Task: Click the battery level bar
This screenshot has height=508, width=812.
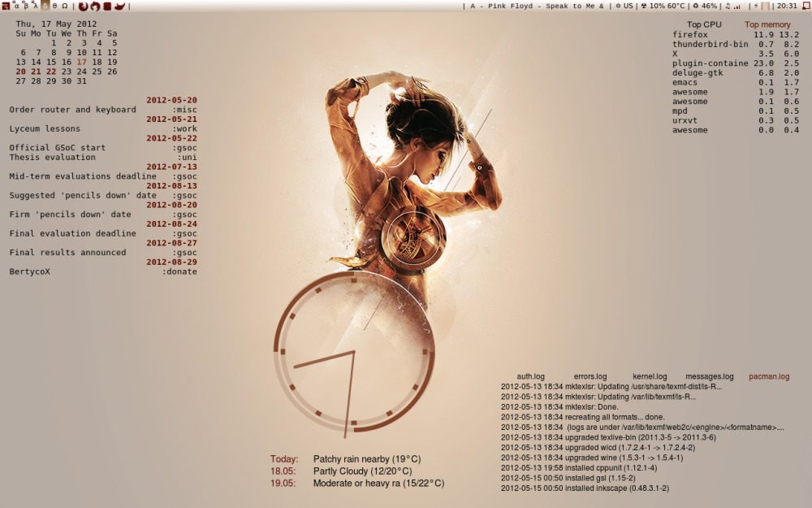Action: [x=766, y=7]
